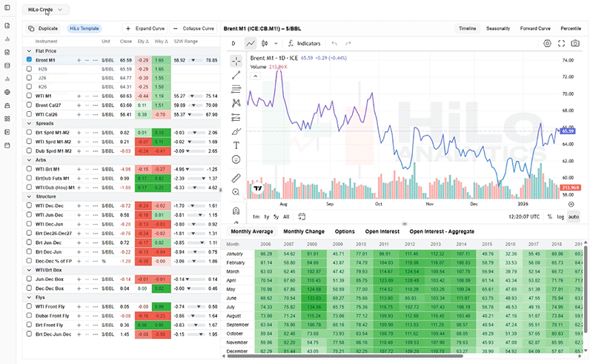Toggle the sidebar panel icon at top left
This screenshot has width=593, height=364.
pyautogui.click(x=7, y=7)
